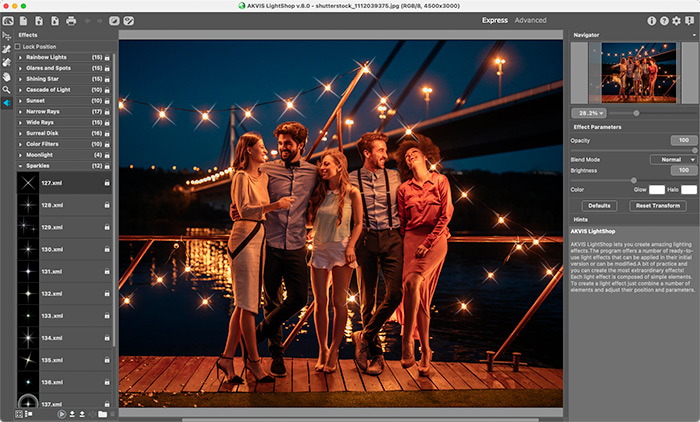Switch to the Express mode tab
Screen dimensions: 700x422
click(x=494, y=20)
